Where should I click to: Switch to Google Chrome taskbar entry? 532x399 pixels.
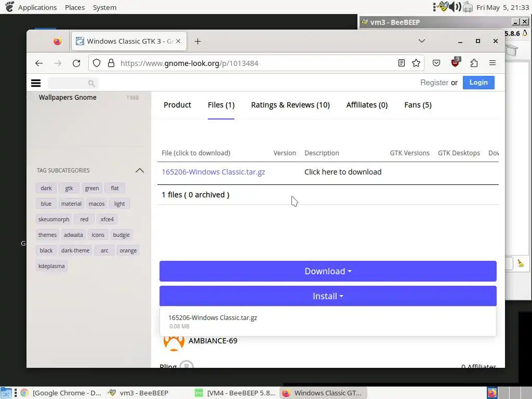coord(61,393)
